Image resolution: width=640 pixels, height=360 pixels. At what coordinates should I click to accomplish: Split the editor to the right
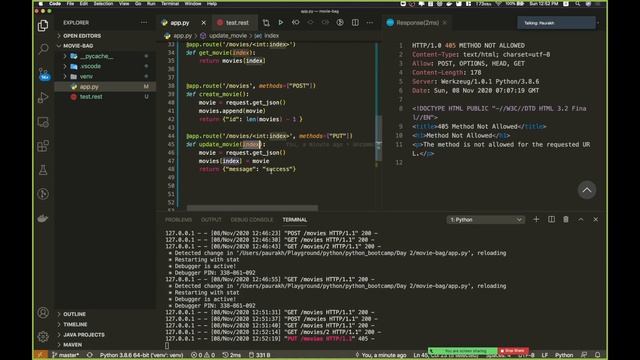pos(355,23)
